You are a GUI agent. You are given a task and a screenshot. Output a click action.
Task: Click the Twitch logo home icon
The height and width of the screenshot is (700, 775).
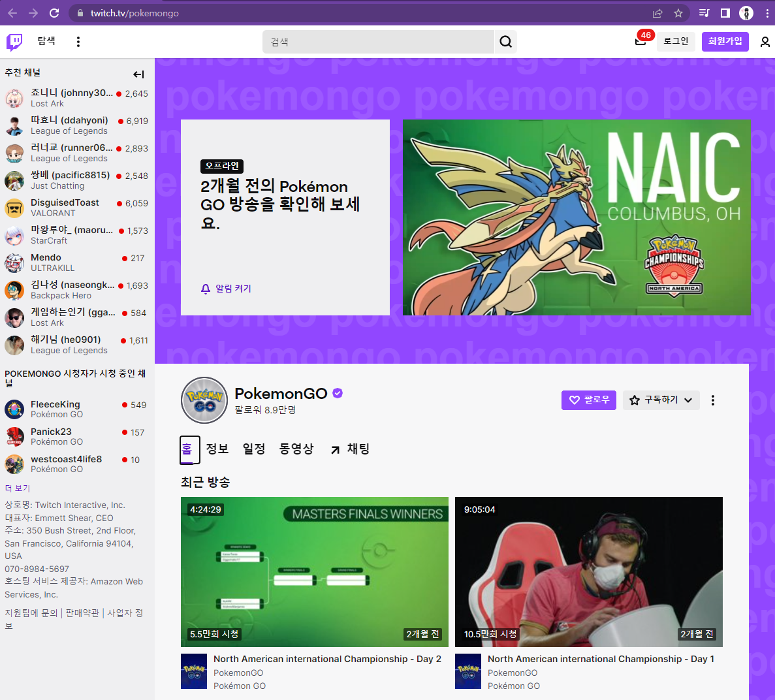pyautogui.click(x=14, y=42)
